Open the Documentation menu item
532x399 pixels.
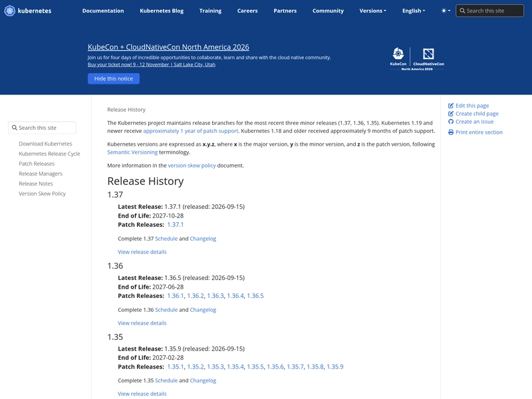click(x=103, y=11)
